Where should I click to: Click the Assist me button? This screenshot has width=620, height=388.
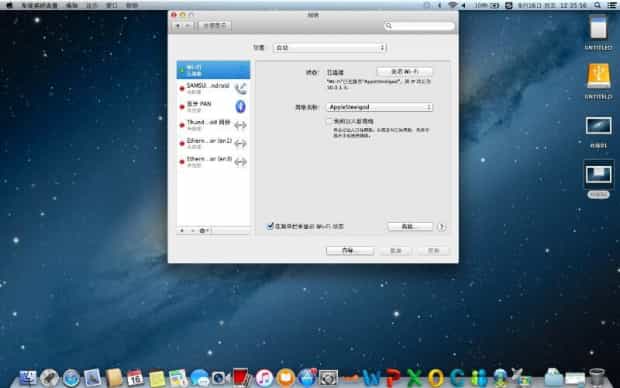(350, 251)
